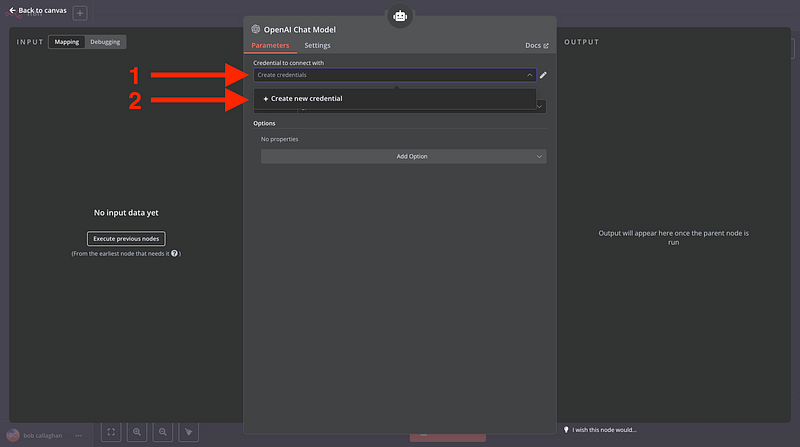Click the fit-to-view canvas icon

[111, 432]
